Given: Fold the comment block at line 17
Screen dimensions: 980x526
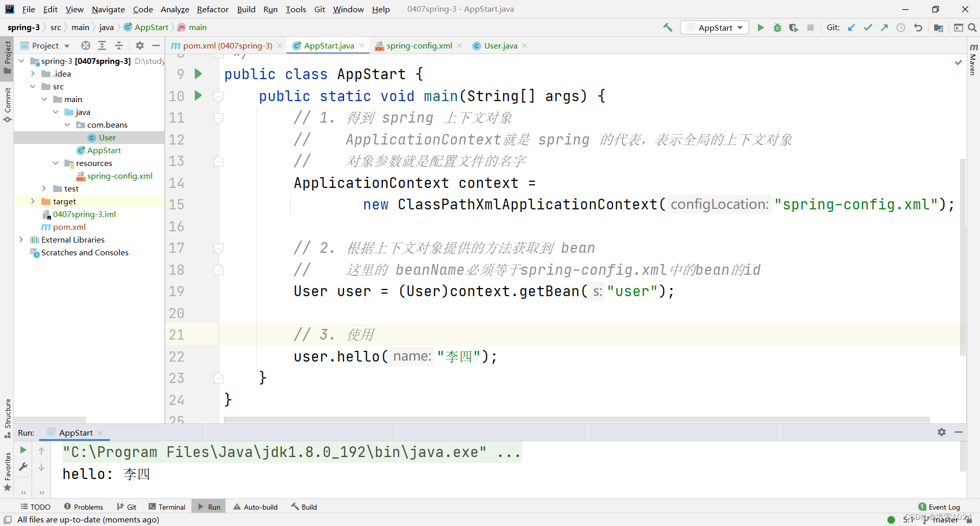Looking at the screenshot, I should pyautogui.click(x=218, y=248).
